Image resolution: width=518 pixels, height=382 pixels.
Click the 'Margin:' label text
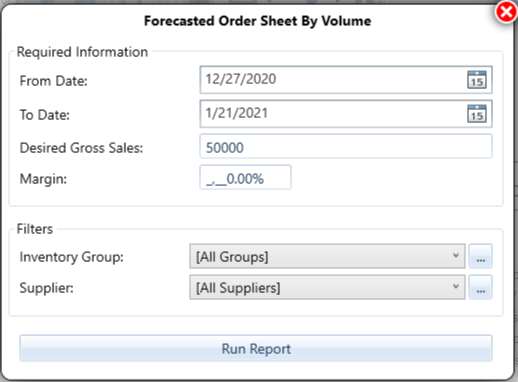click(x=43, y=179)
